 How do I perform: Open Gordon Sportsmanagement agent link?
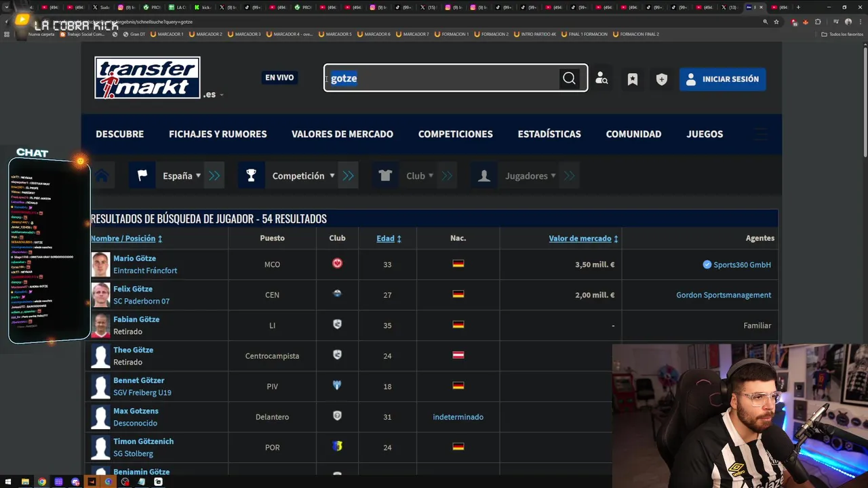[724, 295]
